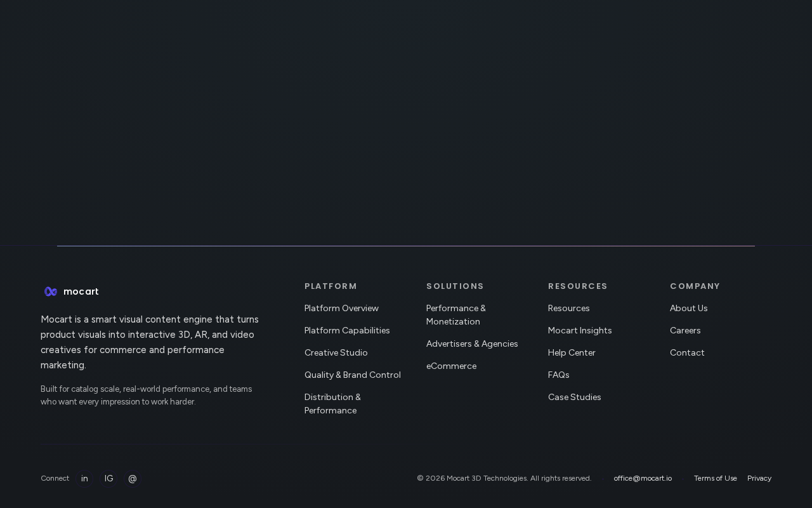Click the @ email social icon
Image resolution: width=812 pixels, height=508 pixels.
click(x=133, y=478)
